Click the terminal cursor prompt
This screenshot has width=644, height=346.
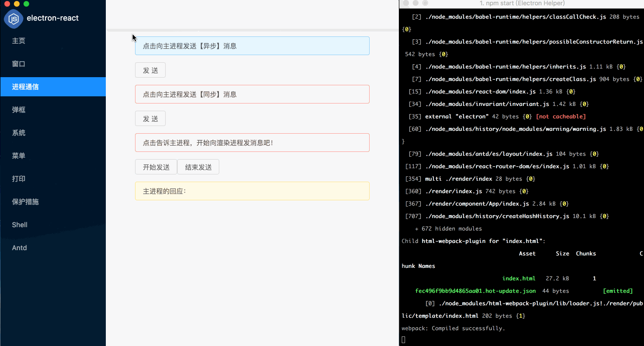point(403,340)
